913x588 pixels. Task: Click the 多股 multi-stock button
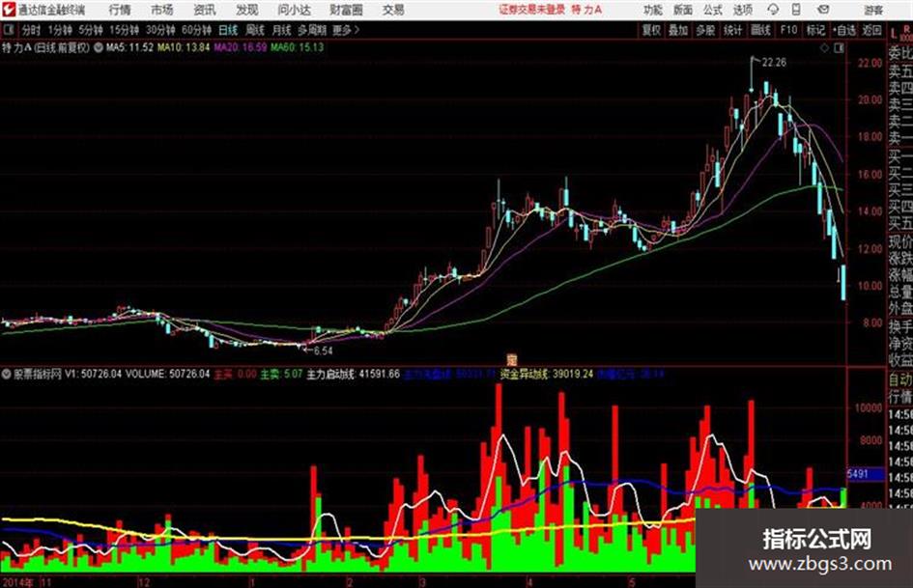click(705, 30)
